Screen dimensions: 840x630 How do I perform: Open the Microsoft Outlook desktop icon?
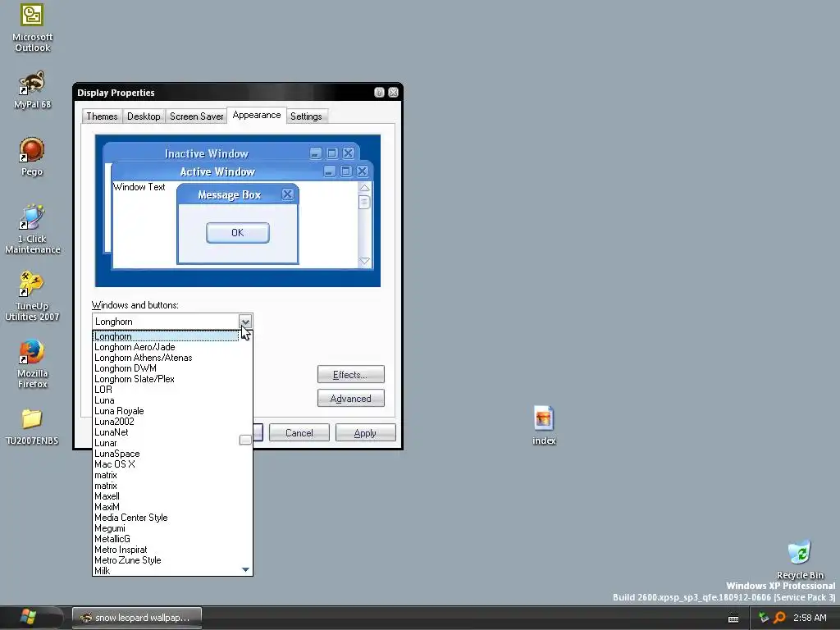32,27
